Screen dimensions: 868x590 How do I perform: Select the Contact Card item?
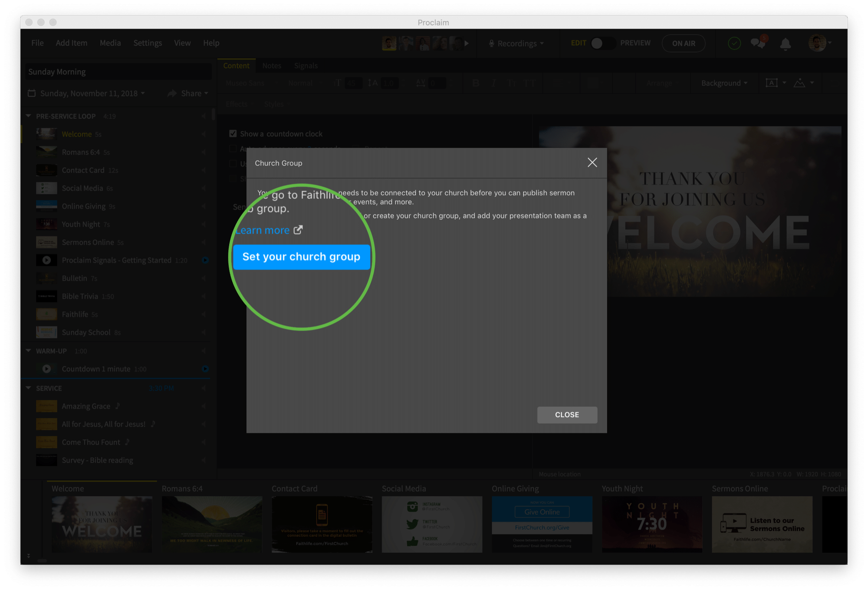pyautogui.click(x=115, y=170)
